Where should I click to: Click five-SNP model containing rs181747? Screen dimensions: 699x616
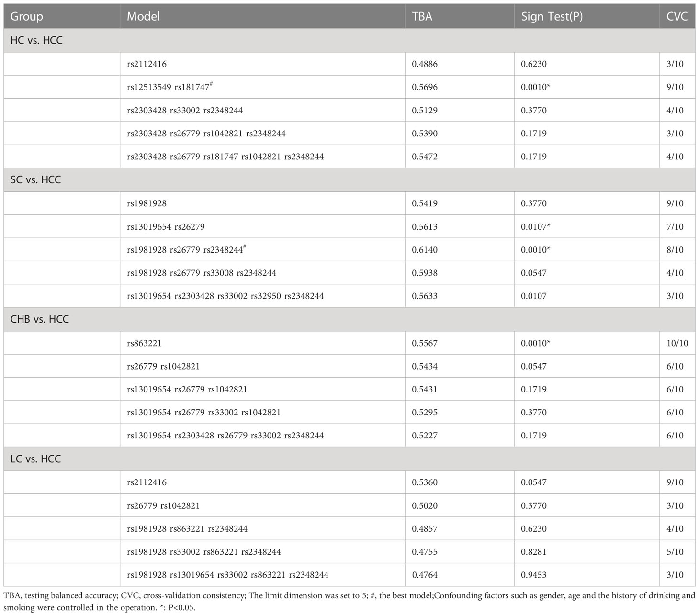pos(225,157)
